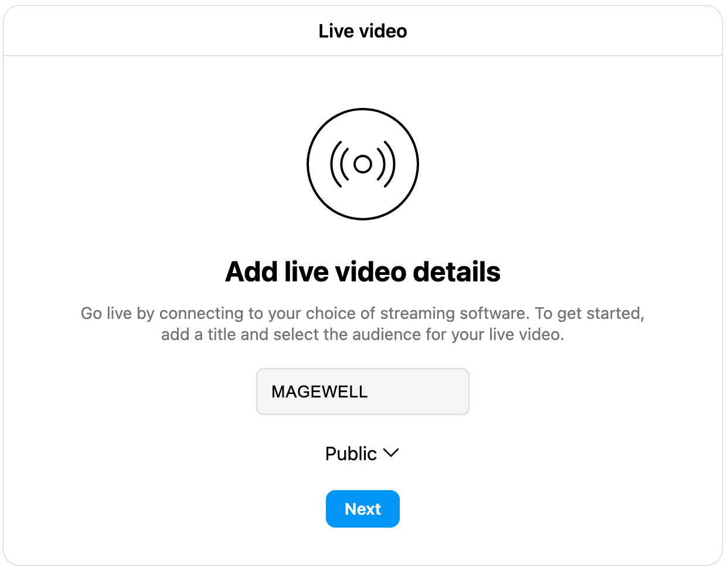Focus the MAGEWELL title input field
Viewport: 728px width, 571px height.
pos(363,392)
